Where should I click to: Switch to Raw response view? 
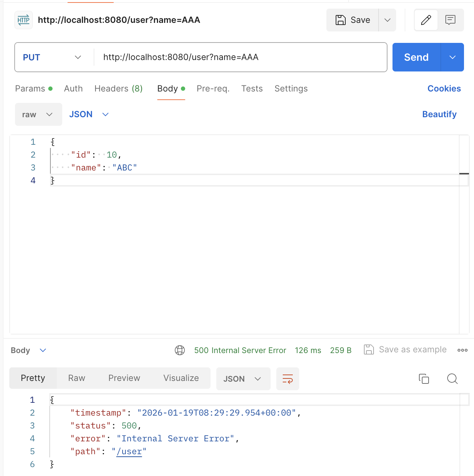tap(77, 378)
